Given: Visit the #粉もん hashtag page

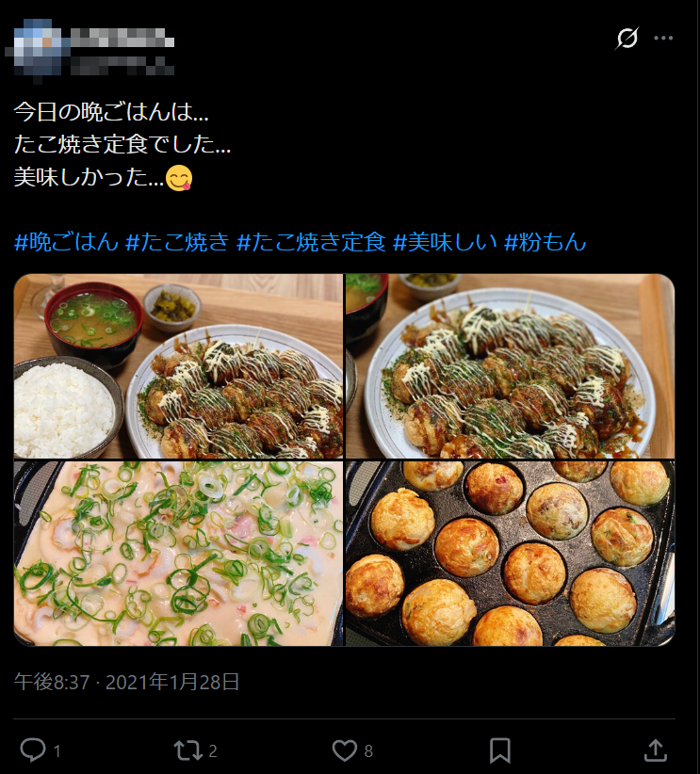Looking at the screenshot, I should point(545,242).
